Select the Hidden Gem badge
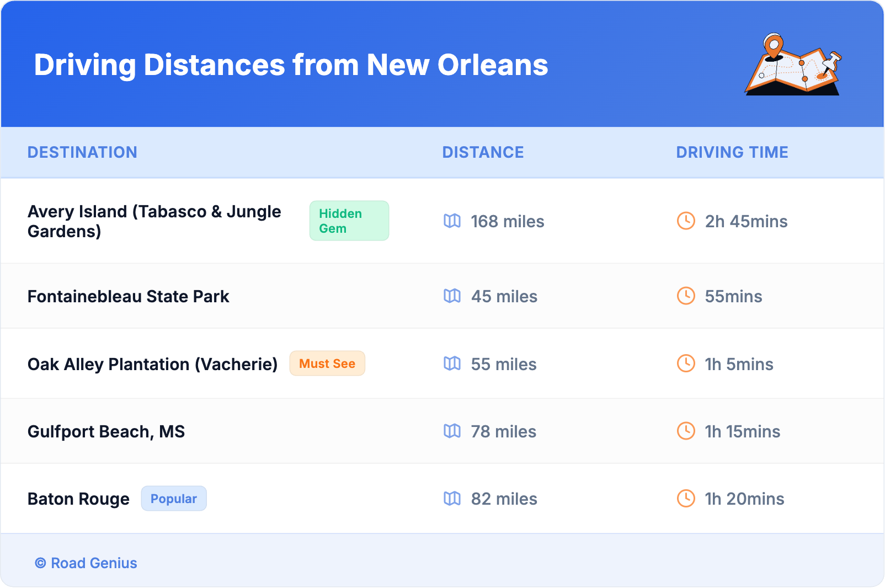Screen dimensions: 885x588 coord(349,221)
